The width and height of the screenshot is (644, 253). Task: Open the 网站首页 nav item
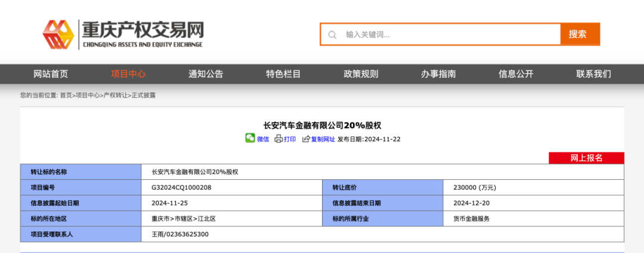(51, 74)
